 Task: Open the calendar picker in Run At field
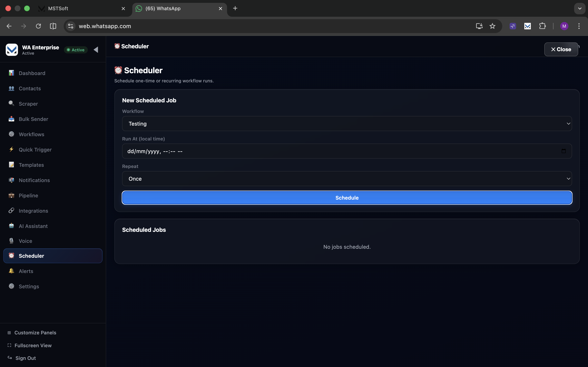(563, 151)
